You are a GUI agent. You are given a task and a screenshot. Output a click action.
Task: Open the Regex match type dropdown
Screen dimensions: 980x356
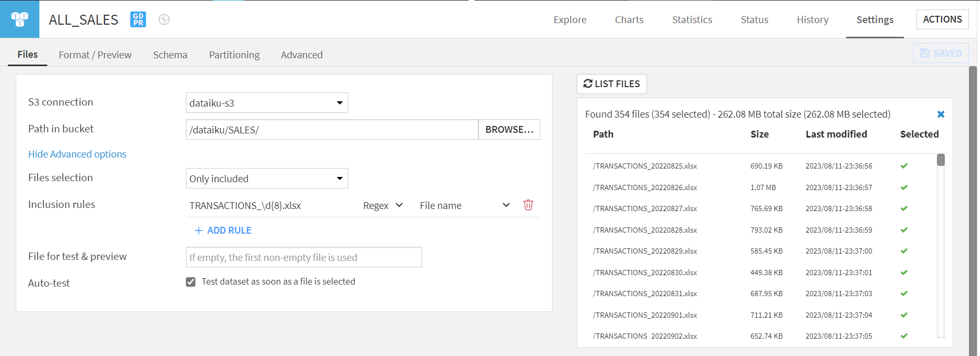(383, 205)
